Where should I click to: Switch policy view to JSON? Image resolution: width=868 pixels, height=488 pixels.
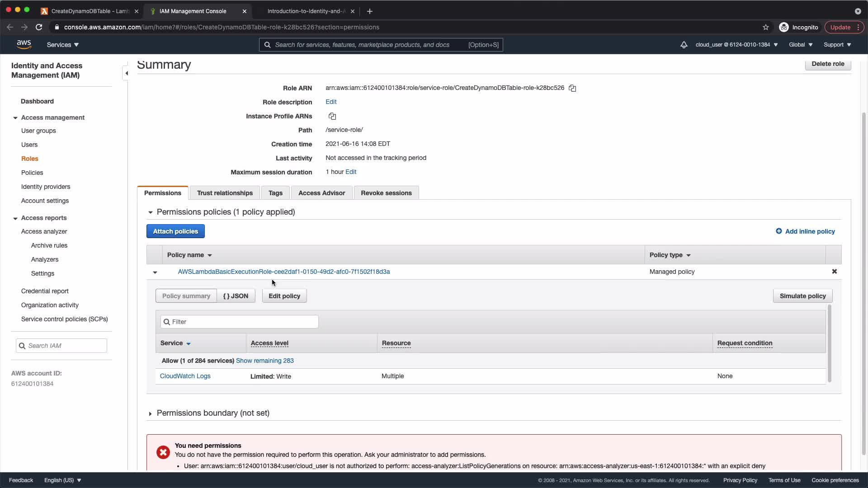coord(236,296)
